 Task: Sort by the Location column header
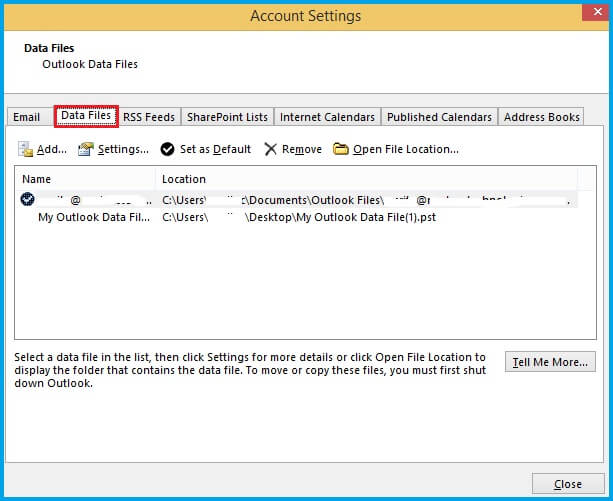[367, 179]
